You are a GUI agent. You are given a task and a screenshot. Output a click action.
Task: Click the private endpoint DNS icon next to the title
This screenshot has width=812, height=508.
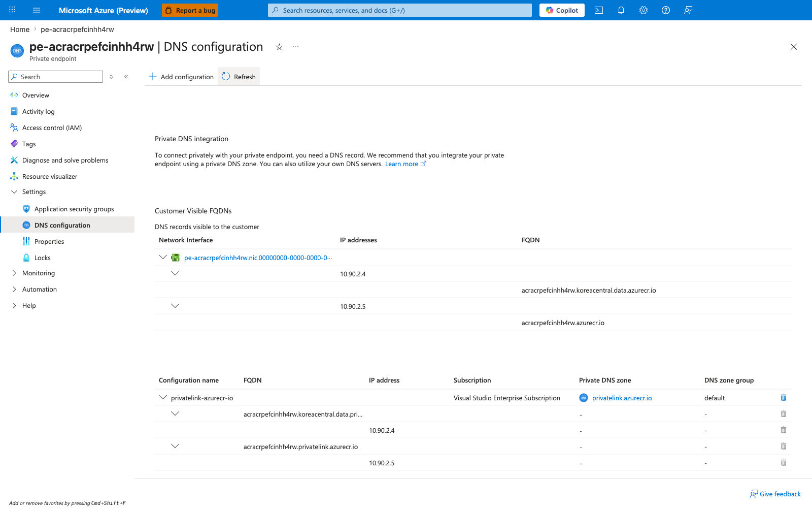click(x=17, y=51)
